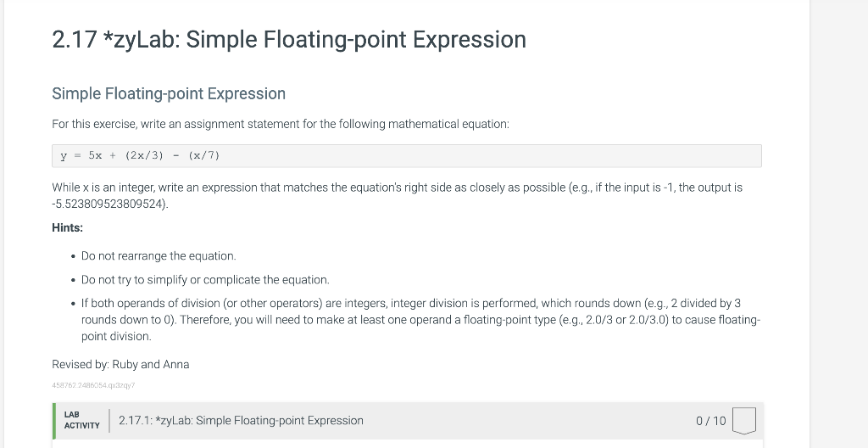
Task: Click the bold Hints: label
Action: tap(68, 228)
